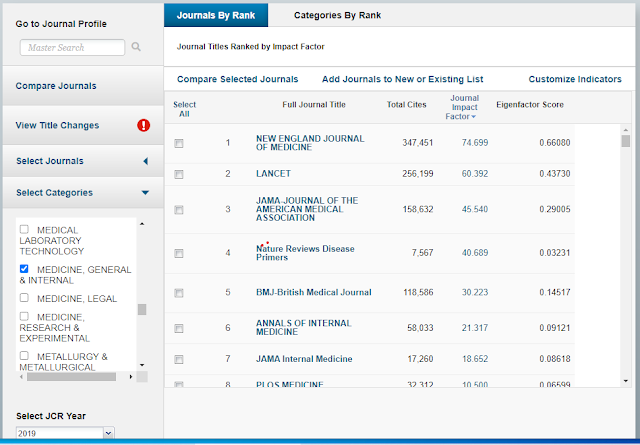This screenshot has height=445, width=640.
Task: Click the journal table scroll down arrow
Action: click(626, 381)
